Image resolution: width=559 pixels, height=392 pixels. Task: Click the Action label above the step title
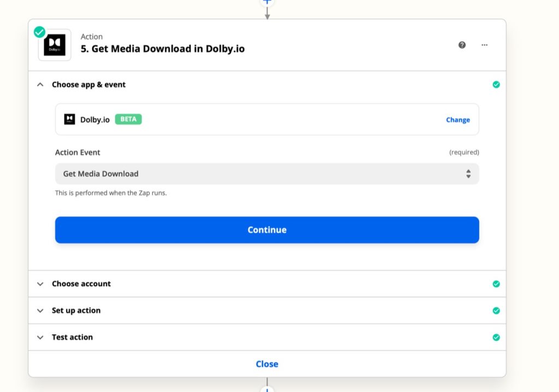[92, 37]
